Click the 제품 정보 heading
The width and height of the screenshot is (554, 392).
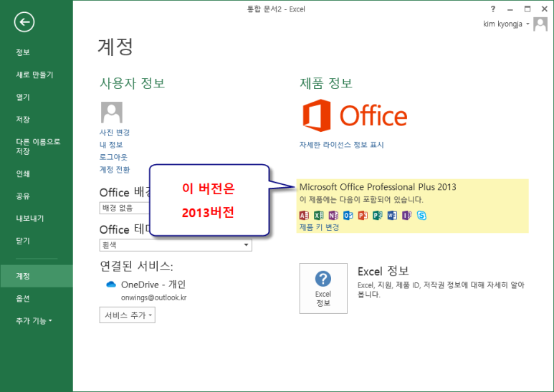click(x=326, y=83)
